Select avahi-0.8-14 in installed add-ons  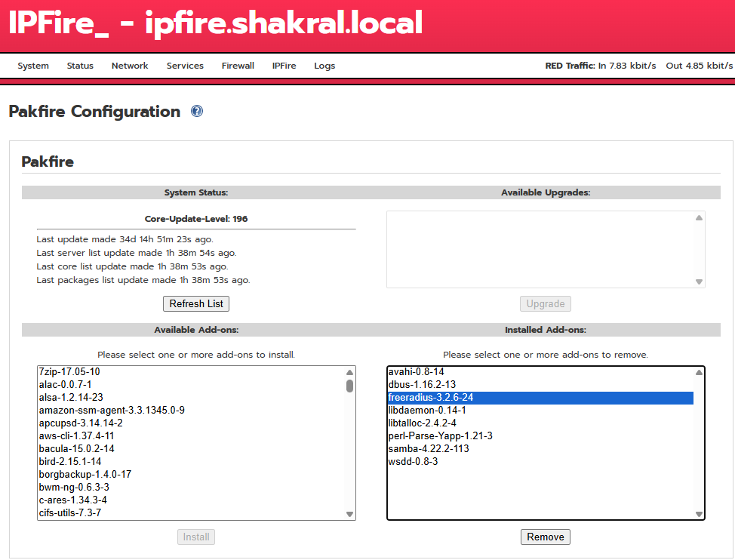click(x=540, y=371)
